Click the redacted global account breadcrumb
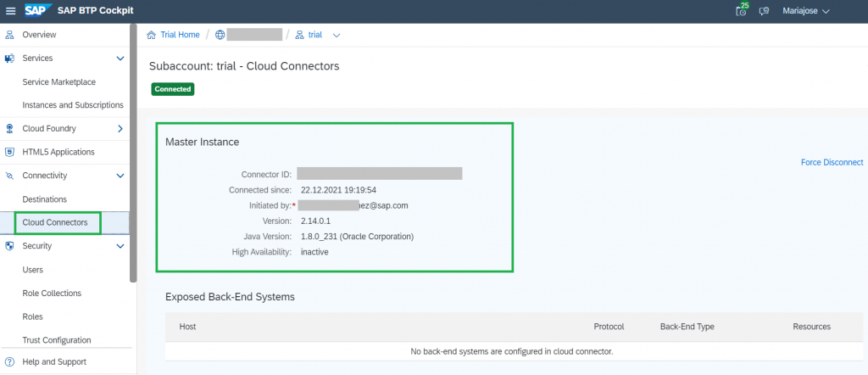 (x=254, y=35)
